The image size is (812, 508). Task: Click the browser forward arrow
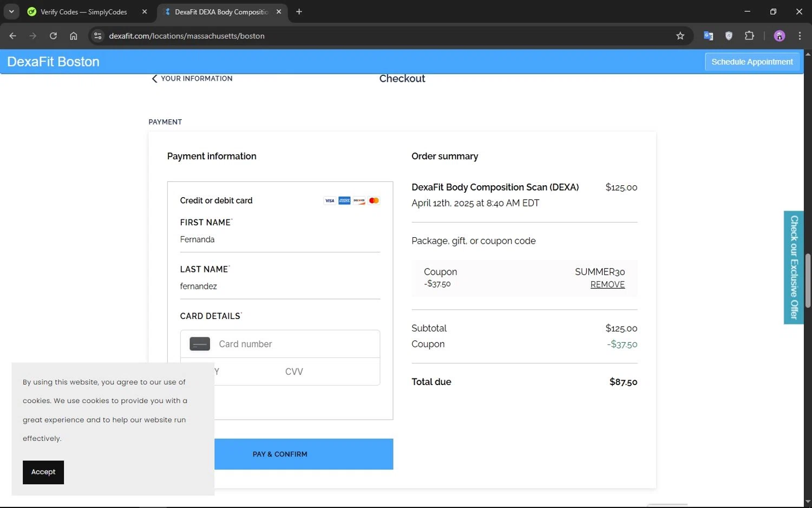coord(33,36)
